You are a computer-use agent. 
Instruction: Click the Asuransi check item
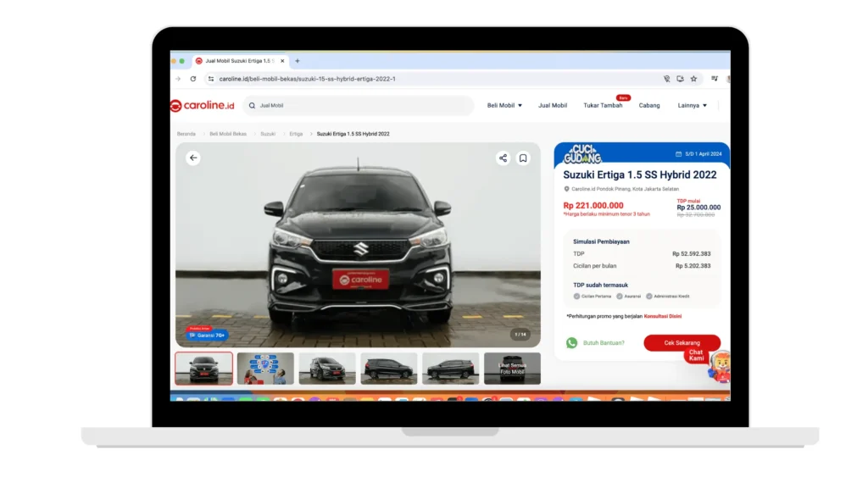pyautogui.click(x=628, y=297)
